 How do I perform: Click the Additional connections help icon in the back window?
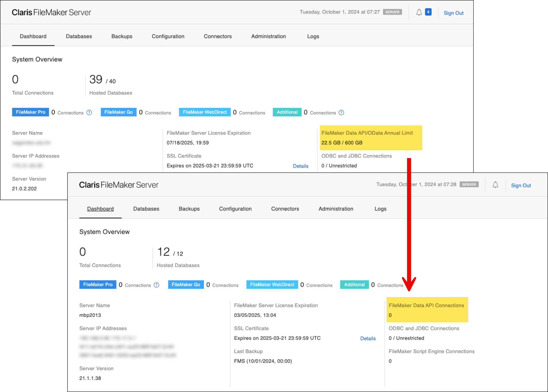point(341,113)
